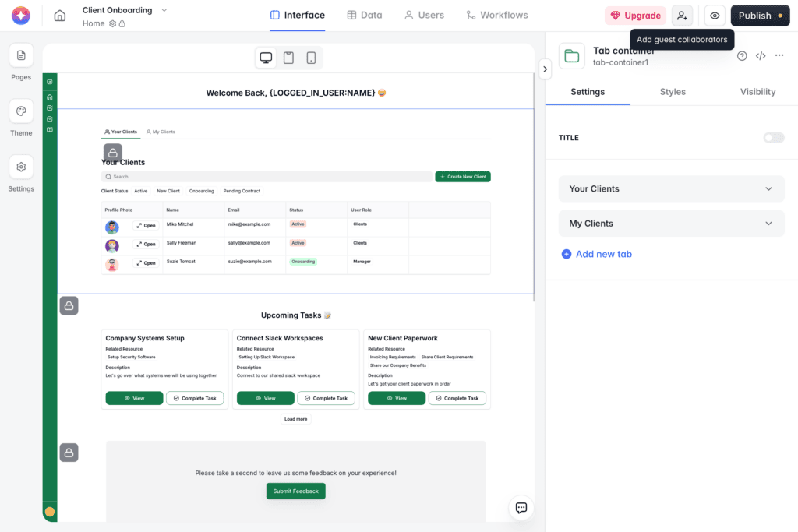The height and width of the screenshot is (532, 798).
Task: Click the lock icon next to Home
Action: (x=122, y=23)
